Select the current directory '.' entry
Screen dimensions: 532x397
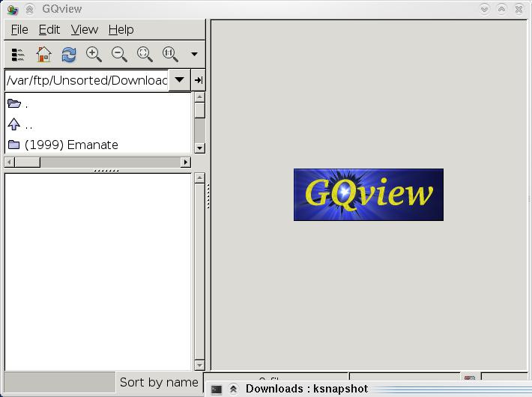coord(98,103)
